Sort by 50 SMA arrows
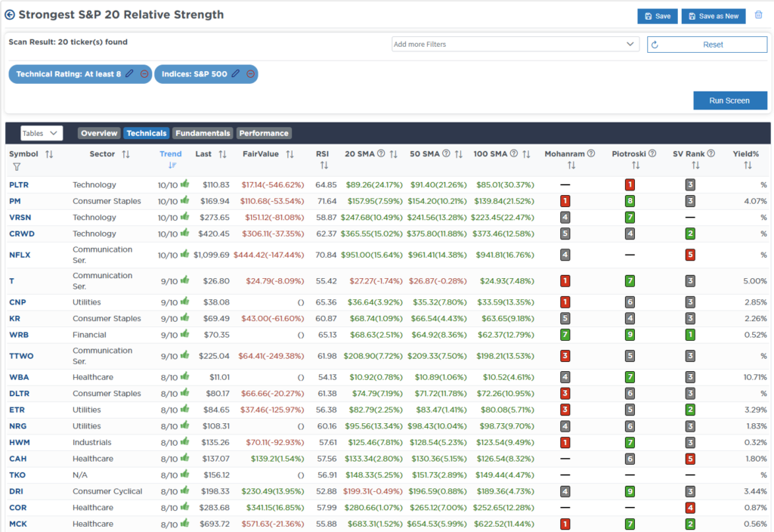Viewport: 774px width, 532px height. (x=459, y=154)
